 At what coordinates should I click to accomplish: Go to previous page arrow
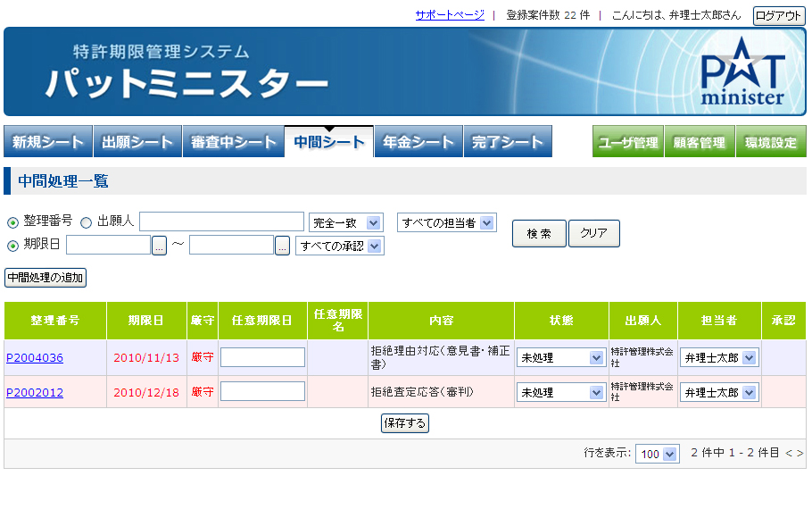(789, 453)
